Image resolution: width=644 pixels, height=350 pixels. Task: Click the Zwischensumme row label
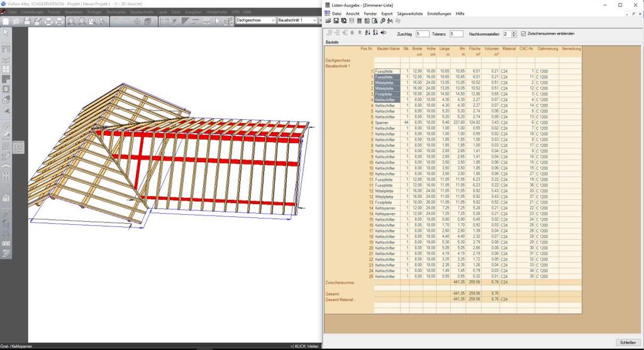[340, 283]
